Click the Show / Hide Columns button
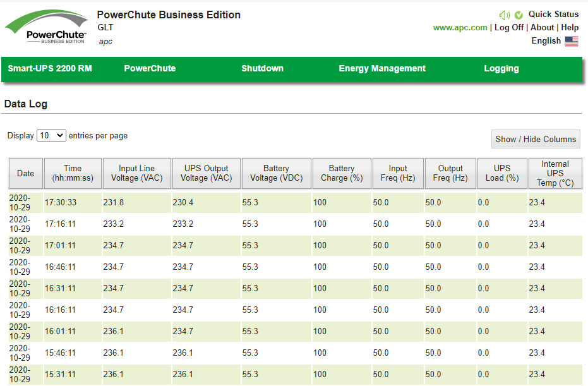588x386 pixels. tap(536, 139)
